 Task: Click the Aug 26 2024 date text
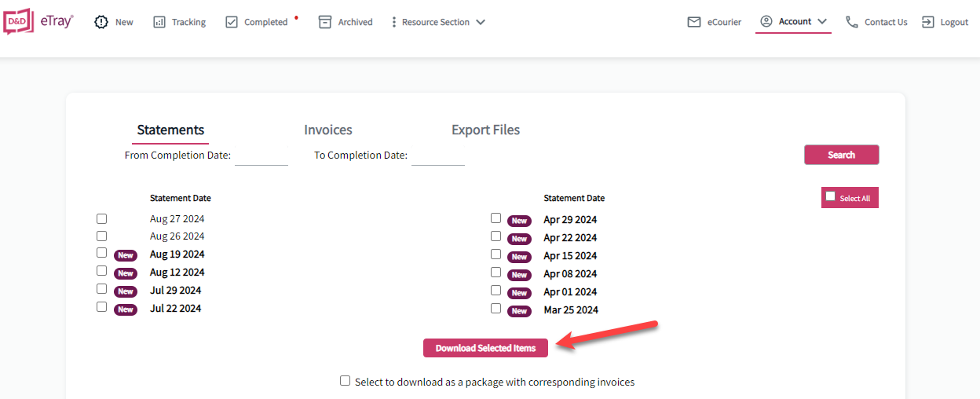point(177,236)
